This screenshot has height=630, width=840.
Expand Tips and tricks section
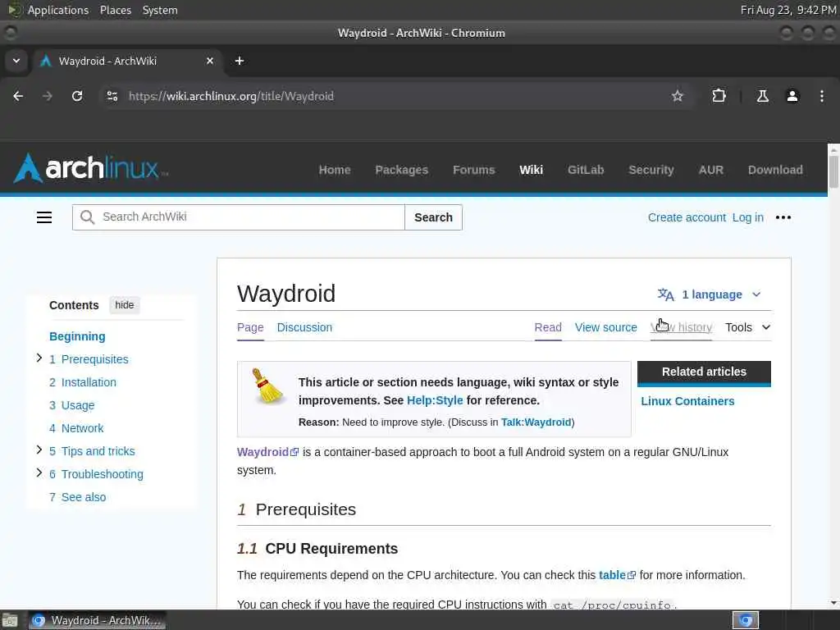tap(39, 450)
